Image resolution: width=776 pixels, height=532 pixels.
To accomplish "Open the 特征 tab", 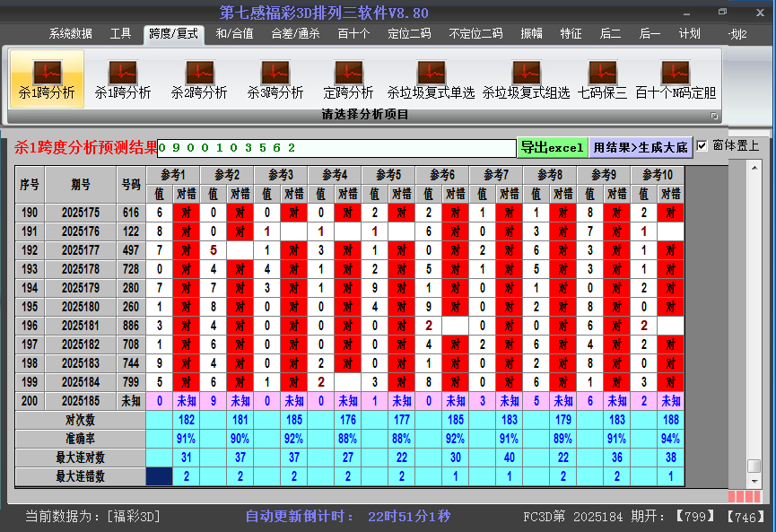I will [x=571, y=34].
